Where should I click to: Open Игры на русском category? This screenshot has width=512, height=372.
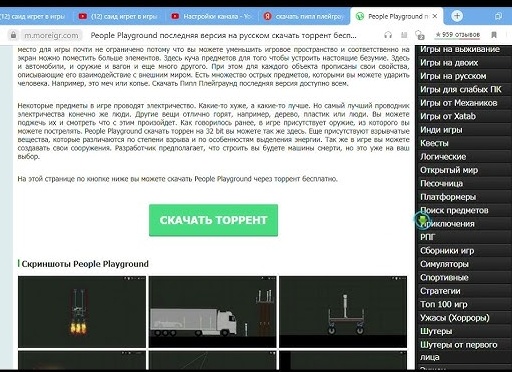(x=465, y=76)
